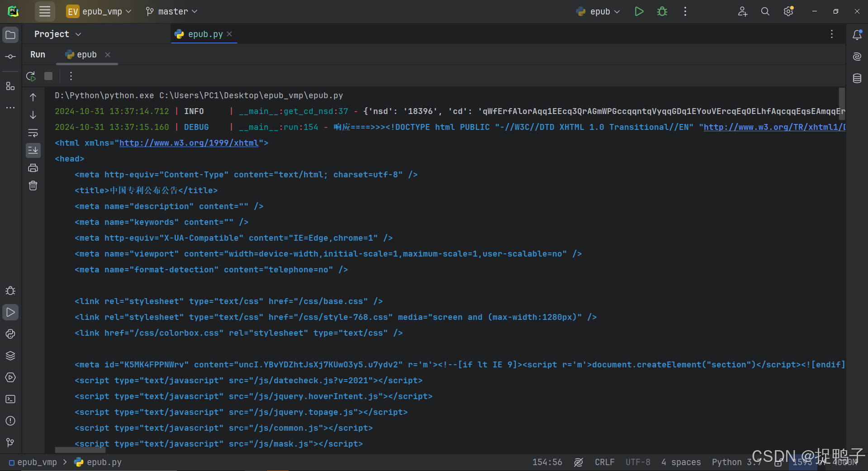
Task: Click the status bar inspection icon
Action: pyautogui.click(x=578, y=462)
